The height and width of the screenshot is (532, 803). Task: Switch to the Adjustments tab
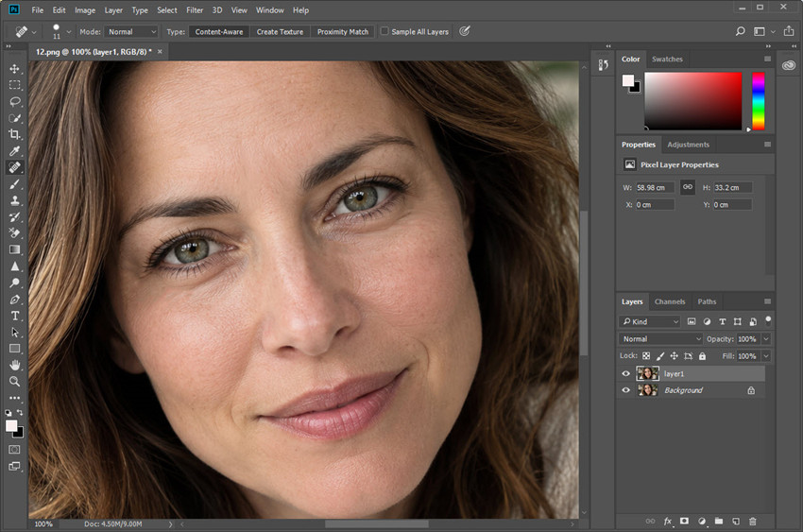[x=689, y=145]
